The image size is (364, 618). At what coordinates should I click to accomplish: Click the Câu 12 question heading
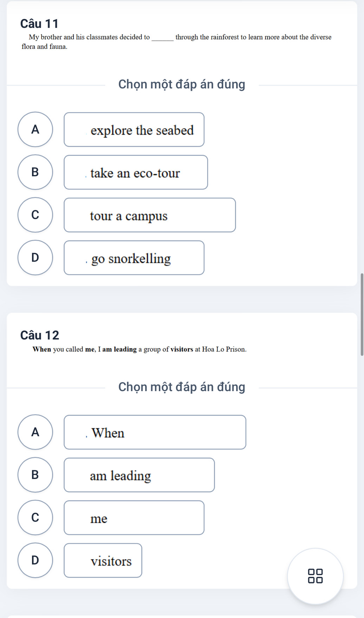(40, 335)
